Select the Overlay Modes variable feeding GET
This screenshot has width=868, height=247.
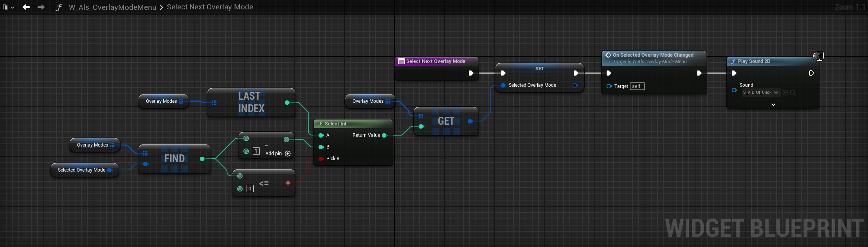(370, 101)
